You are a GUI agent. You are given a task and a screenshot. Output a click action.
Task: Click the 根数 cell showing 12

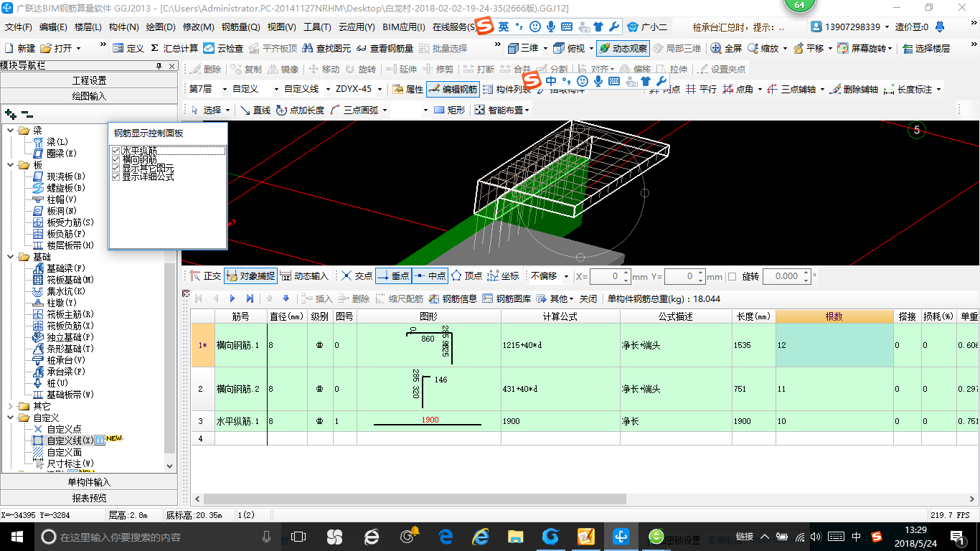pos(834,345)
